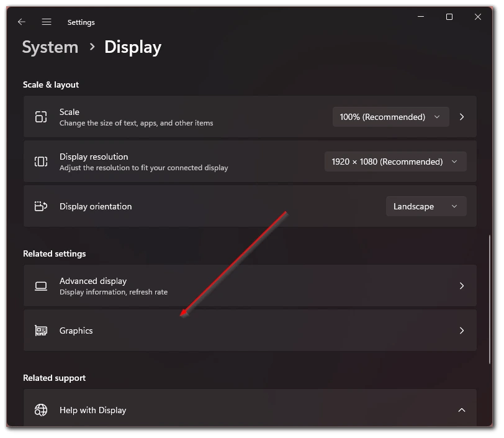Click the System breadcrumb link
This screenshot has height=438, width=504.
[50, 47]
